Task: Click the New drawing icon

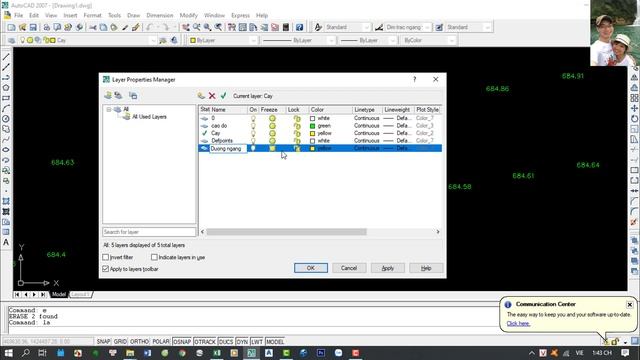Action: [x=11, y=27]
